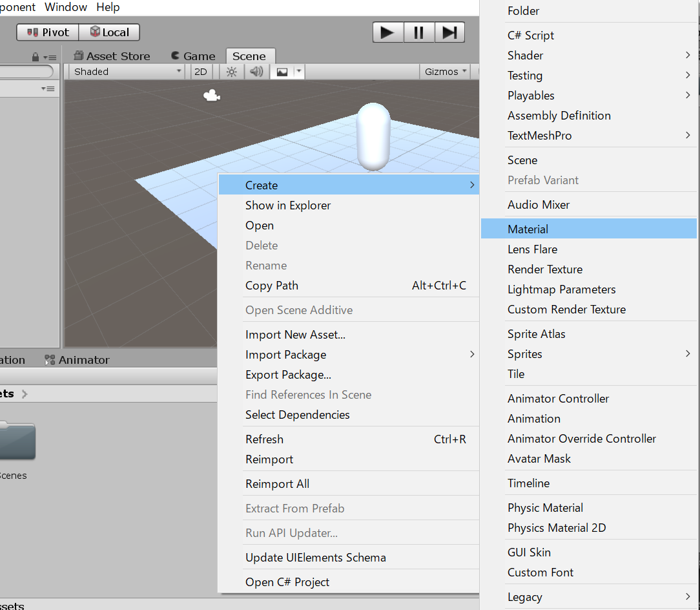Create a Sprite Atlas
700x610 pixels.
click(589, 334)
